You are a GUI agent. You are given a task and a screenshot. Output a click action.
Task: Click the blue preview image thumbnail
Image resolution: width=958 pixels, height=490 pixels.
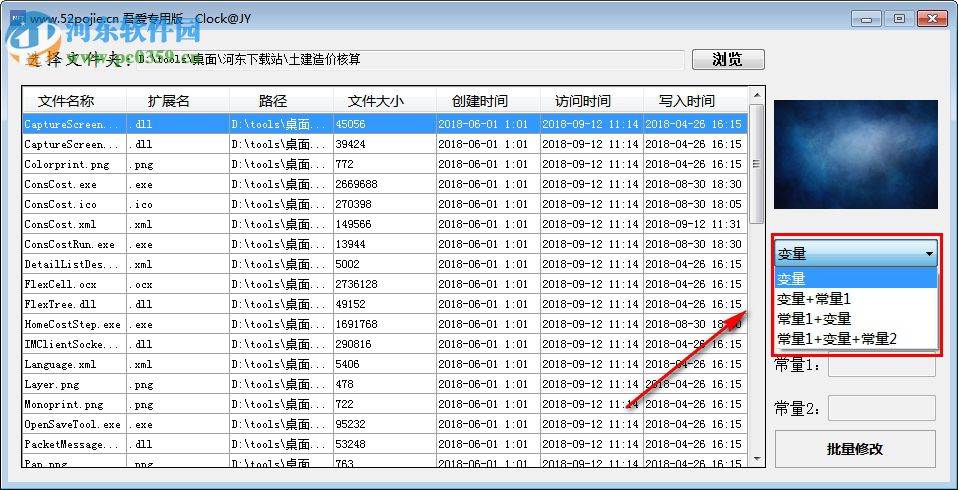[x=855, y=155]
